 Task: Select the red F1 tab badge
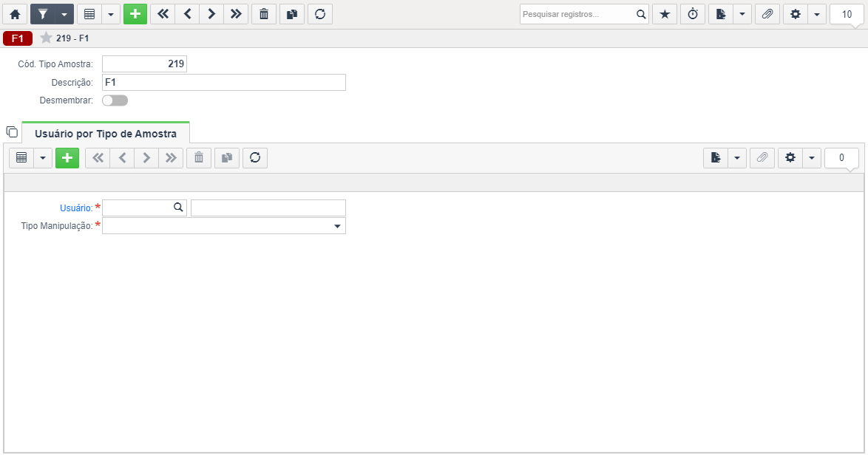point(18,38)
